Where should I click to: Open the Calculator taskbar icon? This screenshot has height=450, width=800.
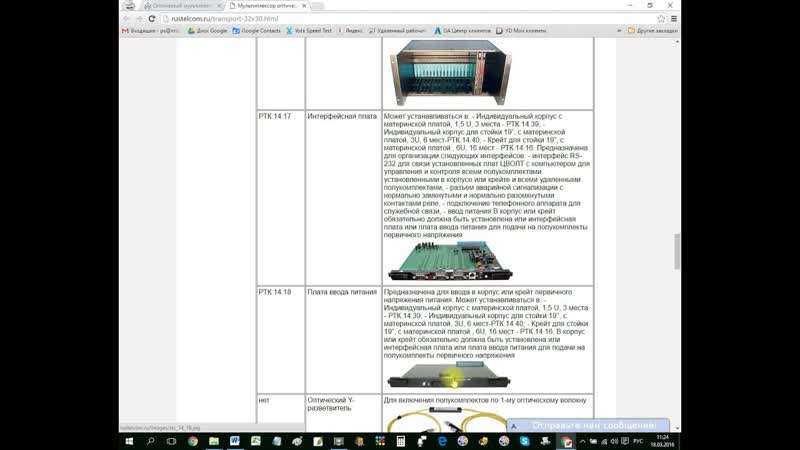point(401,441)
